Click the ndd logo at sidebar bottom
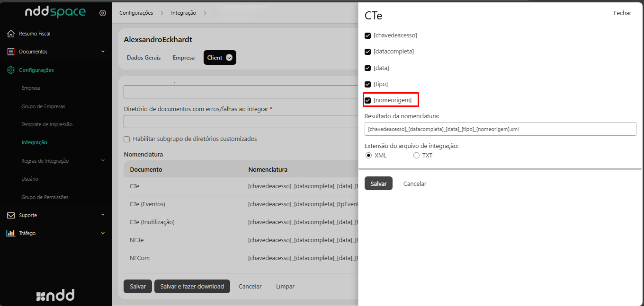Screen dimensions: 644x306 (55, 296)
